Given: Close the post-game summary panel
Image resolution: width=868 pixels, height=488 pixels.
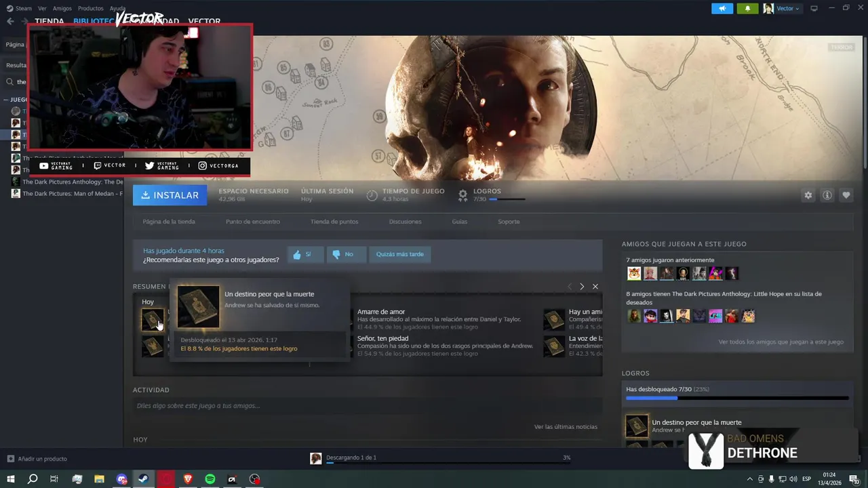Looking at the screenshot, I should pyautogui.click(x=595, y=287).
